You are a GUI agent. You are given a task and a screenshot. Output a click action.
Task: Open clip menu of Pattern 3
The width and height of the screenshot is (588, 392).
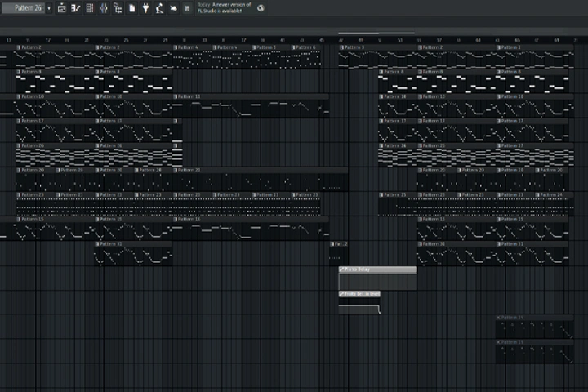coord(341,47)
